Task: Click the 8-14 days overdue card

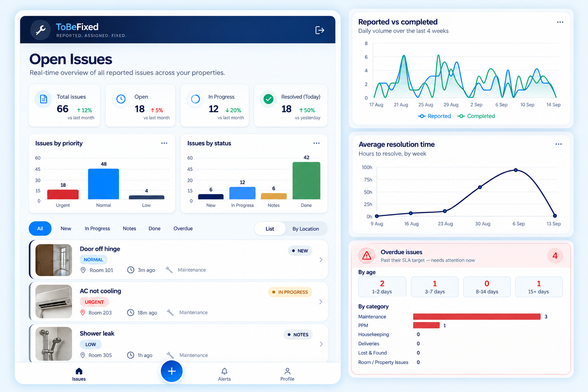Action: pyautogui.click(x=487, y=287)
